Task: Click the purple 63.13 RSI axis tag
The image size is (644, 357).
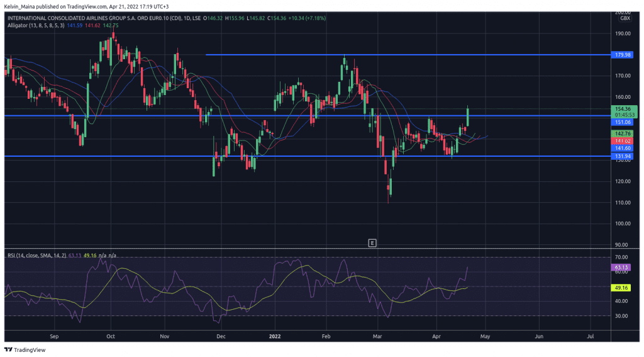Action: (x=621, y=268)
